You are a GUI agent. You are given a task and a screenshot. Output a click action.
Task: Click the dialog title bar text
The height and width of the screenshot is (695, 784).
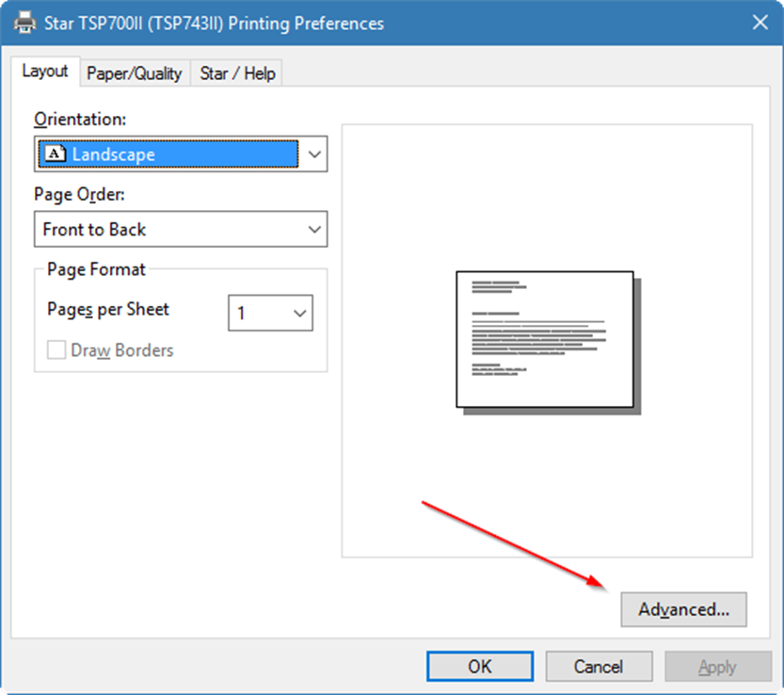(x=215, y=24)
